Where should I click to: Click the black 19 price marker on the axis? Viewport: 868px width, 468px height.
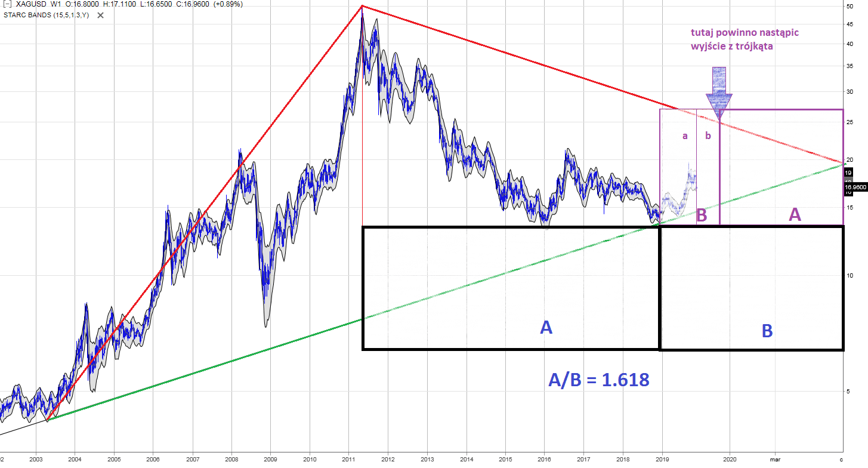[x=850, y=173]
